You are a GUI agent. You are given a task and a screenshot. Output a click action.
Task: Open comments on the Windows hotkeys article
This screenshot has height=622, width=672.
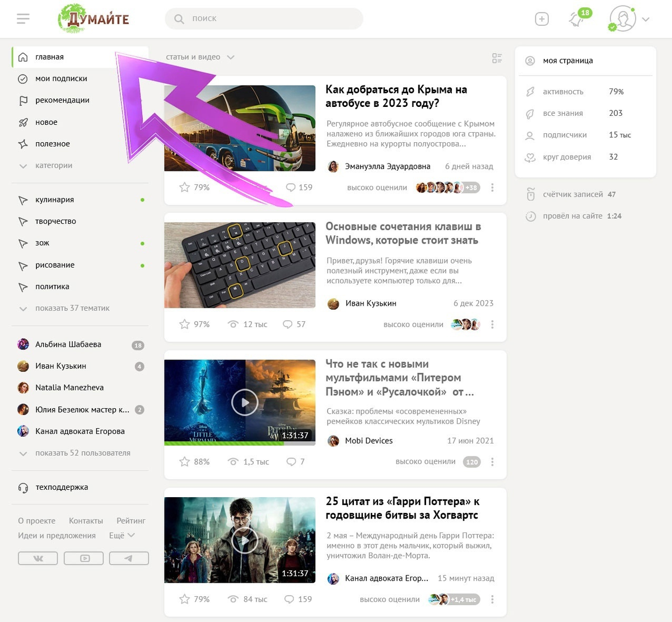pyautogui.click(x=294, y=324)
